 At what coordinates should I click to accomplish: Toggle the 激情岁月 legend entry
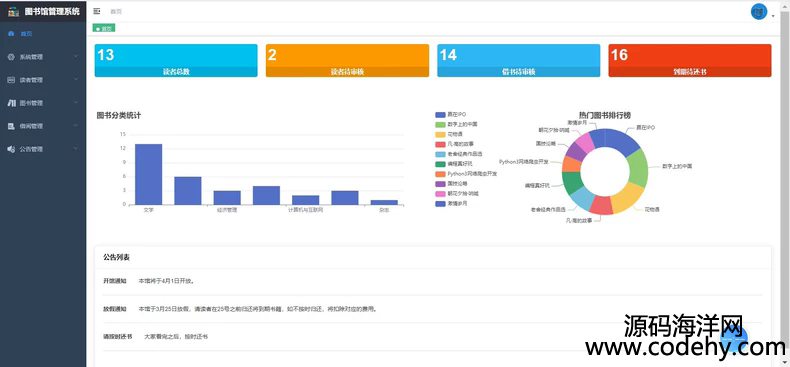[x=451, y=204]
